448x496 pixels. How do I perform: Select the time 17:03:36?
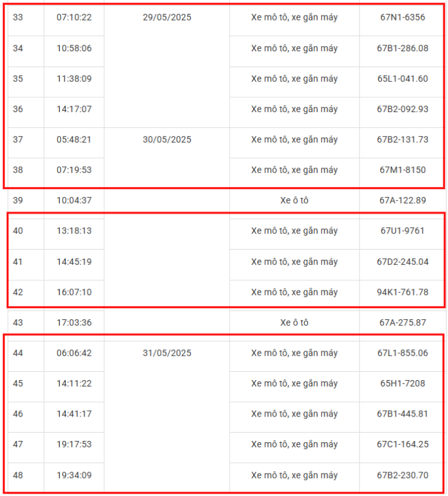click(74, 323)
